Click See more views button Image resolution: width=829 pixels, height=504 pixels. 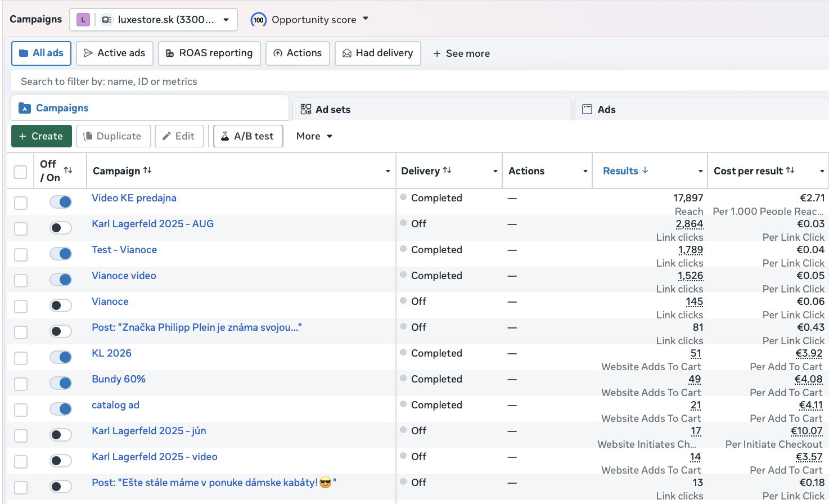(x=461, y=53)
